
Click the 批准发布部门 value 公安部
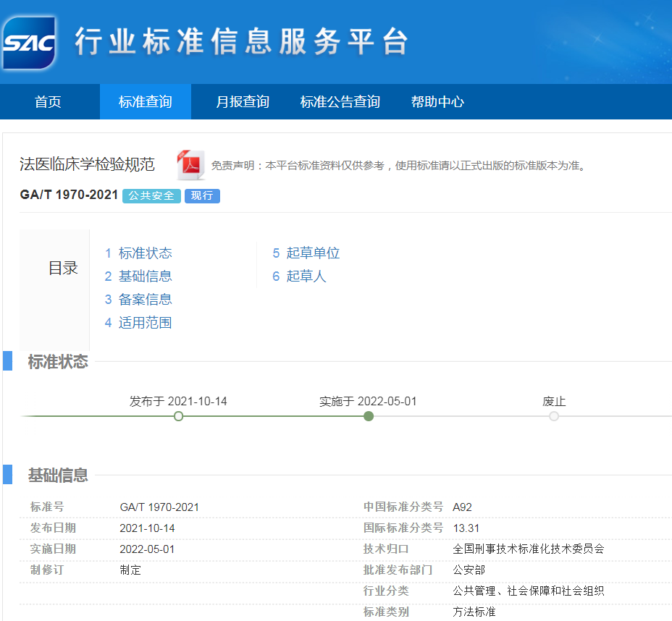[469, 570]
